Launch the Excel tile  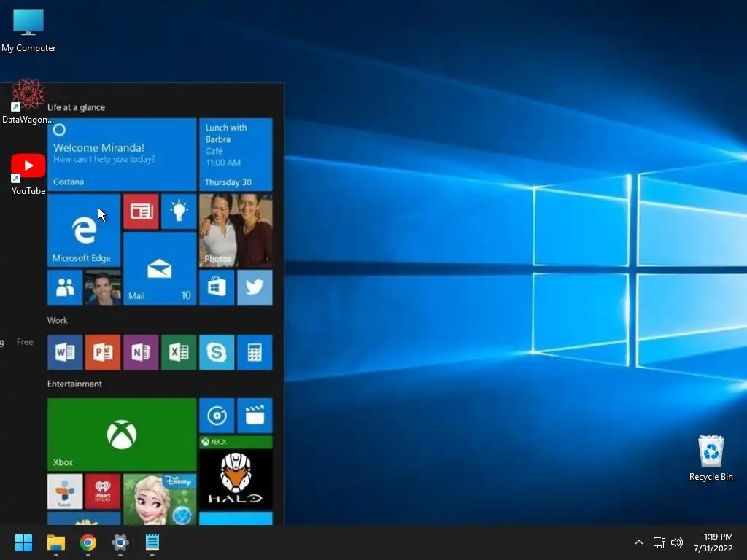pos(179,352)
